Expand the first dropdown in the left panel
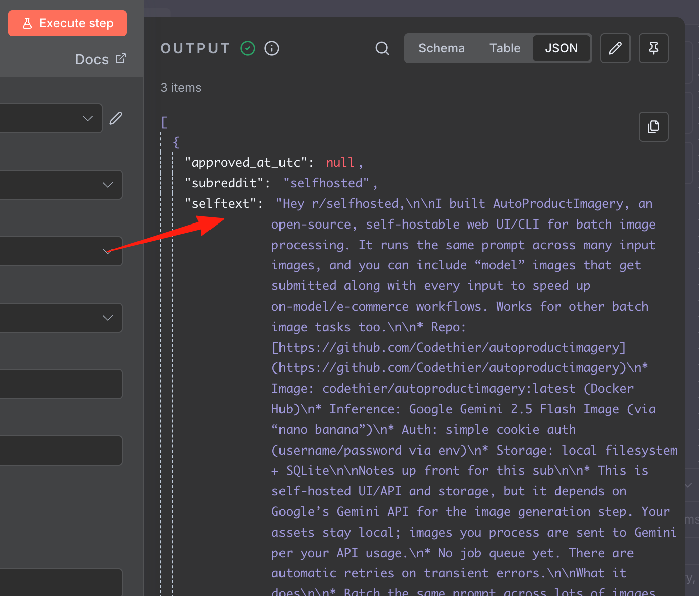This screenshot has height=597, width=700. pyautogui.click(x=51, y=118)
